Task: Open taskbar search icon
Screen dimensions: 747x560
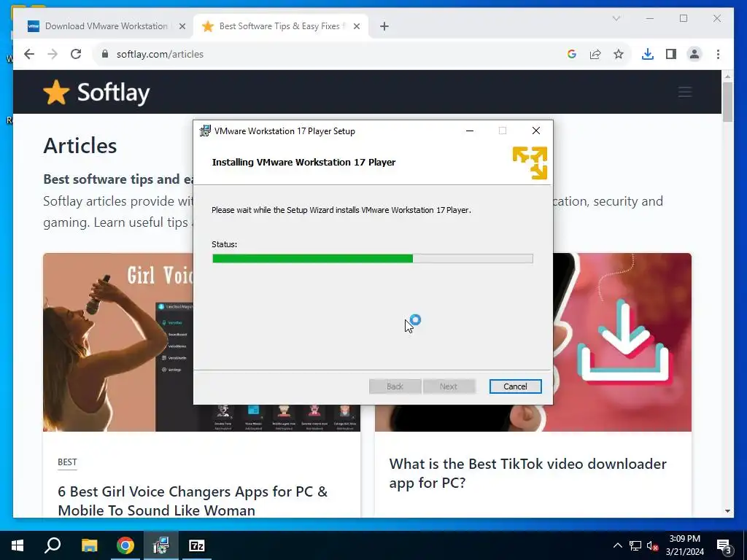Action: (53, 545)
